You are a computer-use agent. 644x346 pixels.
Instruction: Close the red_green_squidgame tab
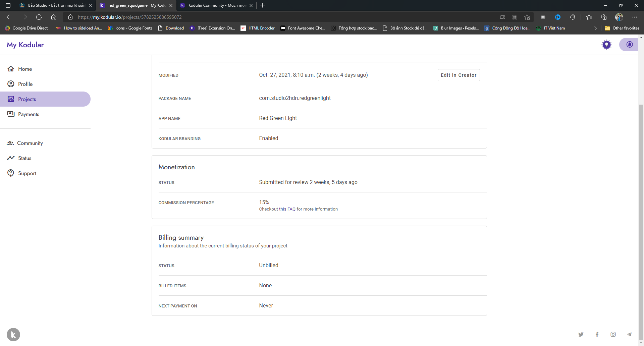(x=171, y=5)
